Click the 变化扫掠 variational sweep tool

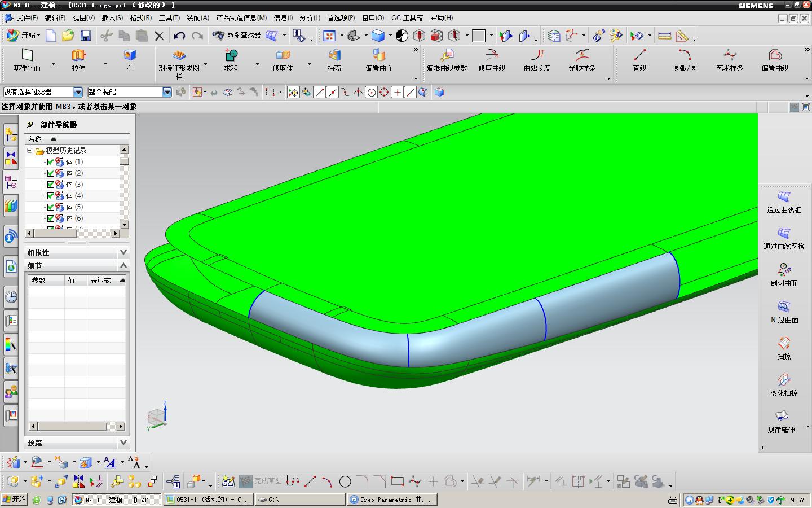[784, 386]
